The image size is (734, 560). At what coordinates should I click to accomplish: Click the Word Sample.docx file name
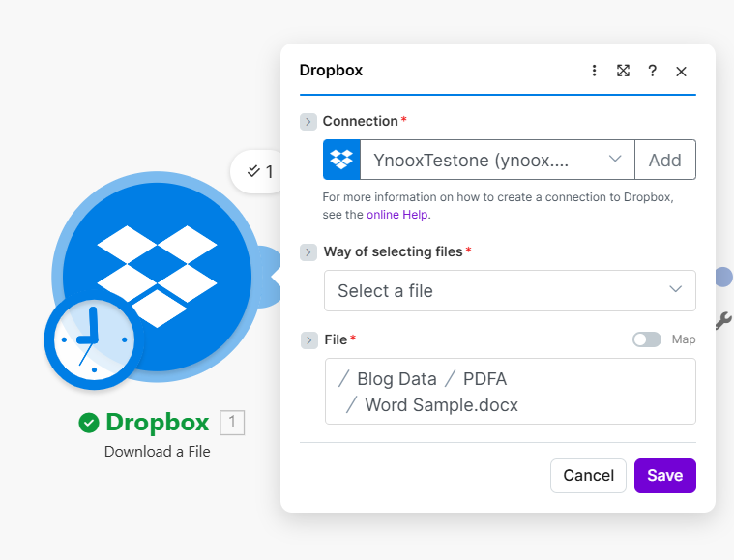pyautogui.click(x=441, y=405)
